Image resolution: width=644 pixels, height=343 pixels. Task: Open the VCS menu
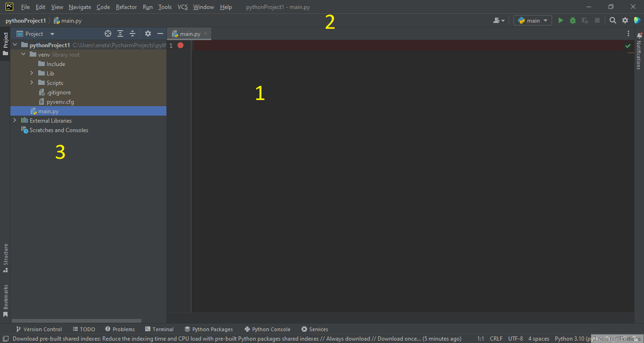[182, 7]
